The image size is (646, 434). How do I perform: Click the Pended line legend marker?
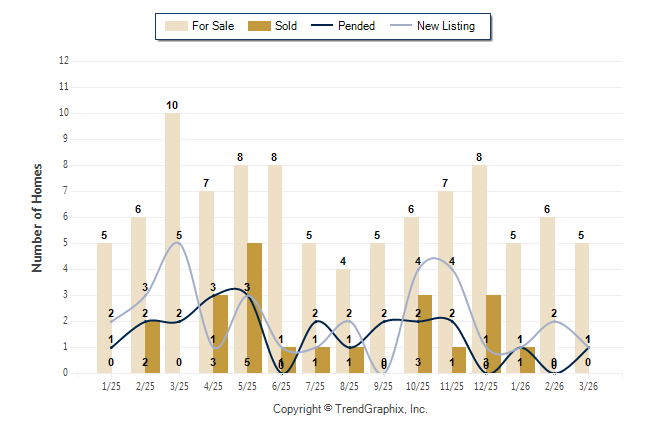point(327,26)
